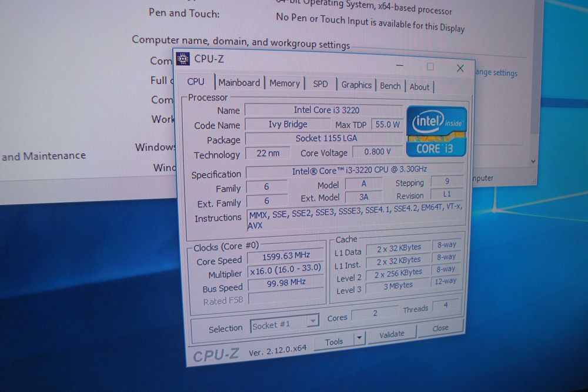Click the Revision value L1
This screenshot has width=588, height=392.
pos(447,194)
